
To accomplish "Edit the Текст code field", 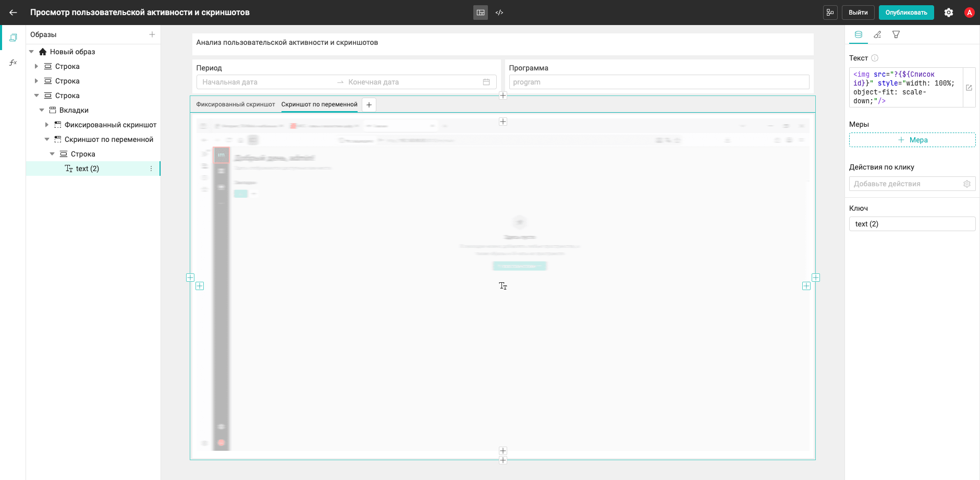I will (x=906, y=88).
